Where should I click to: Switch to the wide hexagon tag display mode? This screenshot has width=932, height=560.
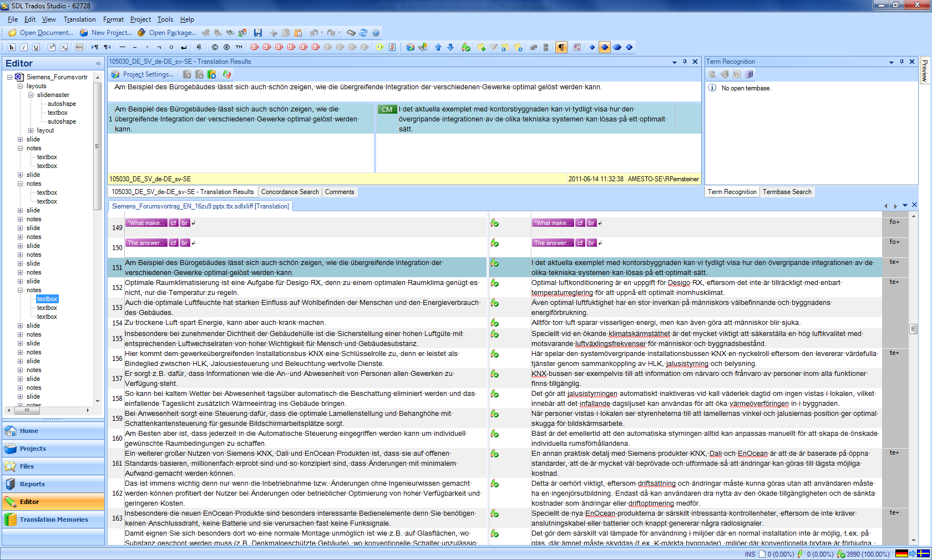click(x=617, y=47)
